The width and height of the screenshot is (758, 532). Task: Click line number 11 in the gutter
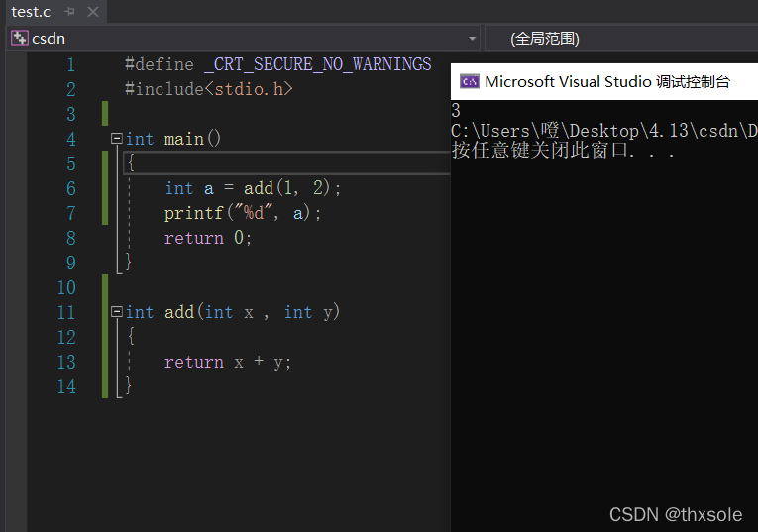tap(66, 313)
